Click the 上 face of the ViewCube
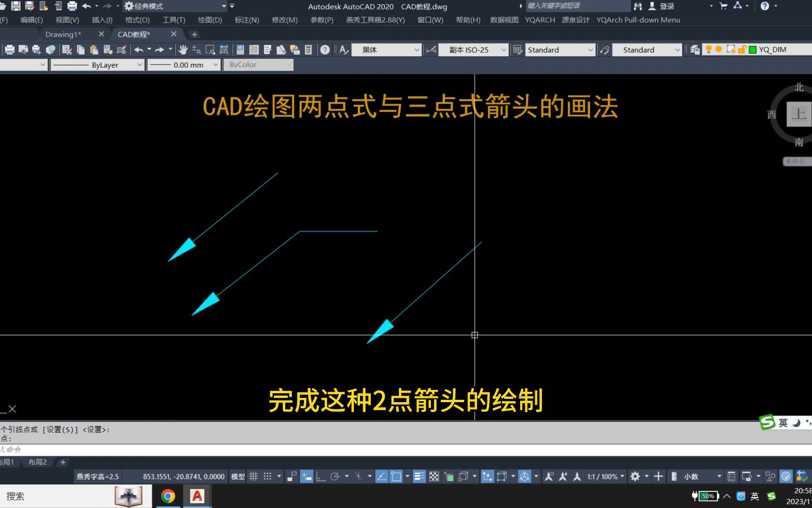 tap(799, 114)
